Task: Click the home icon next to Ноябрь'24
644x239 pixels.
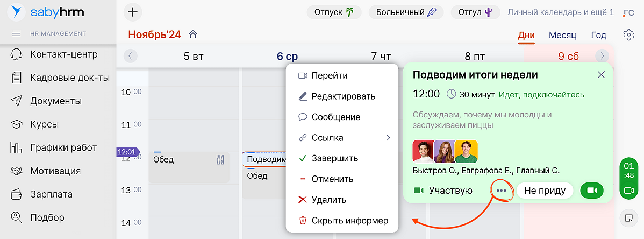Action: click(x=193, y=35)
